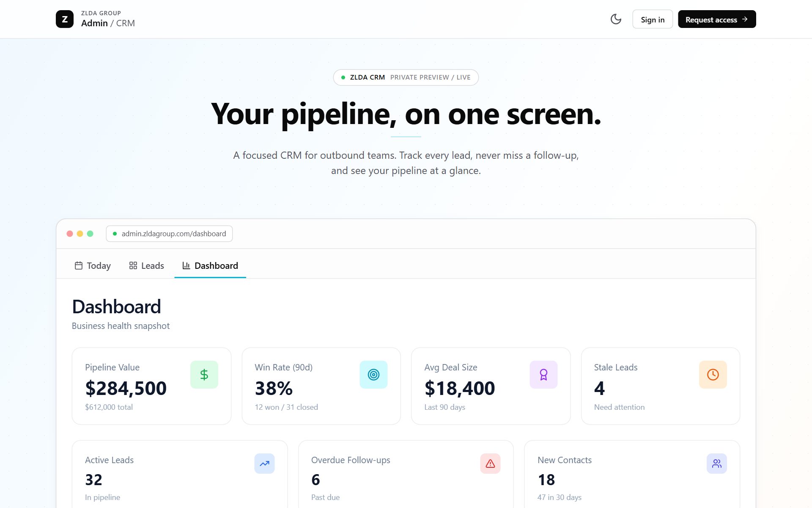Click the dollar icon on Pipeline Value card
812x508 pixels.
point(204,375)
